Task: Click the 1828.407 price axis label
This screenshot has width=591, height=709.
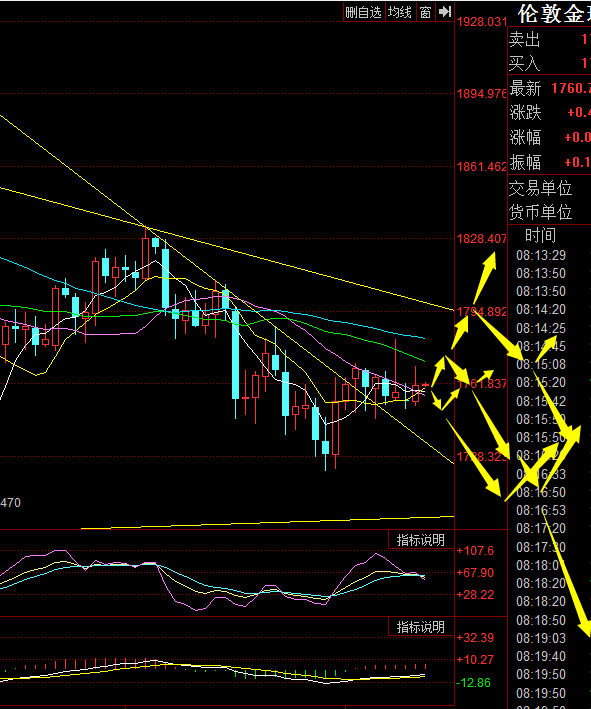Action: coord(482,239)
